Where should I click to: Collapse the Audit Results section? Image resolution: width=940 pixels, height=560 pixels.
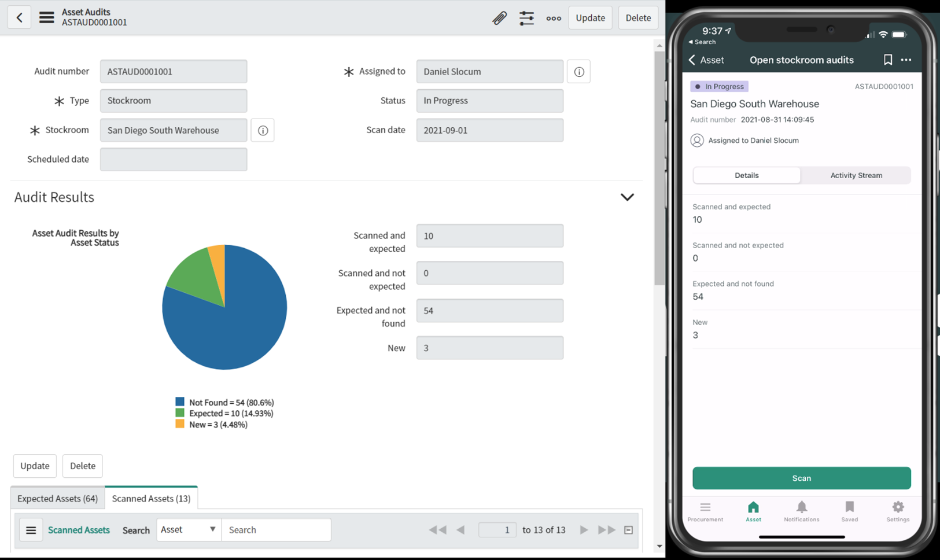pyautogui.click(x=627, y=197)
